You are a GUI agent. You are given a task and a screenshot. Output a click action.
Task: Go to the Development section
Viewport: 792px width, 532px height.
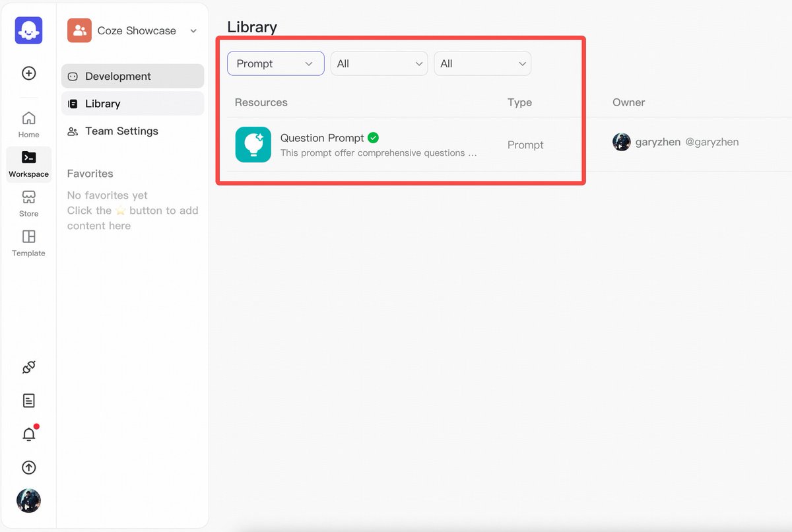[x=133, y=76]
